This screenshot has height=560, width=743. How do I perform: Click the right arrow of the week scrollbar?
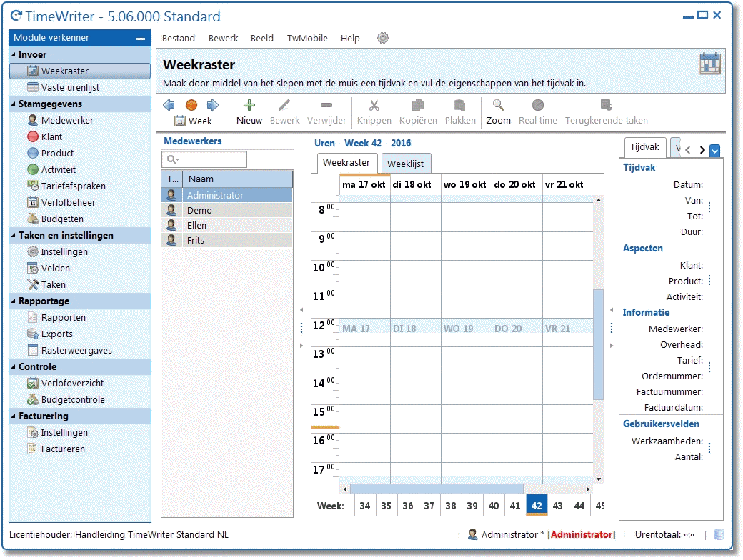pos(588,489)
